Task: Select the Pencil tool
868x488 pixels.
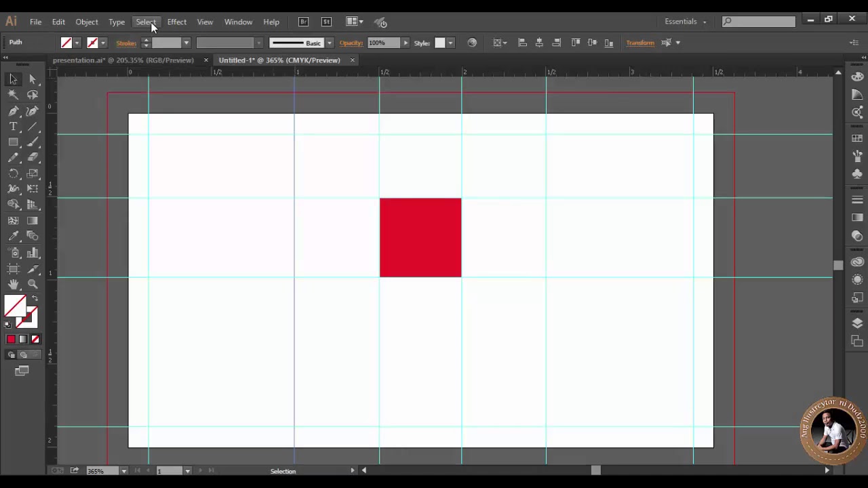Action: pyautogui.click(x=13, y=158)
